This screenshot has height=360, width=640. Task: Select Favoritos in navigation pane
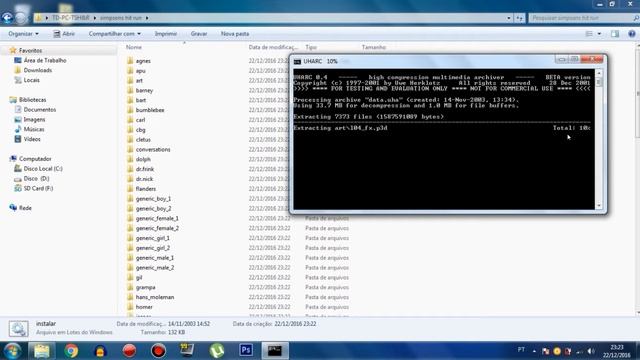(x=30, y=51)
